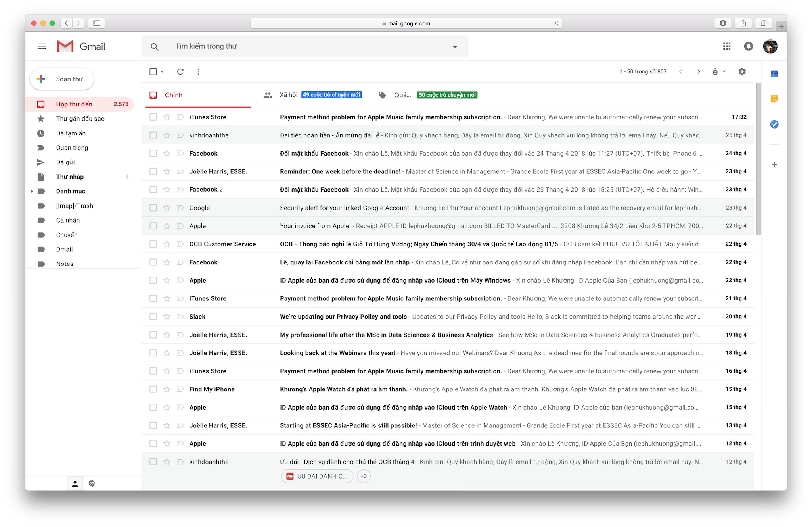Click the search magnifier icon
This screenshot has height=527, width=812.
[155, 47]
